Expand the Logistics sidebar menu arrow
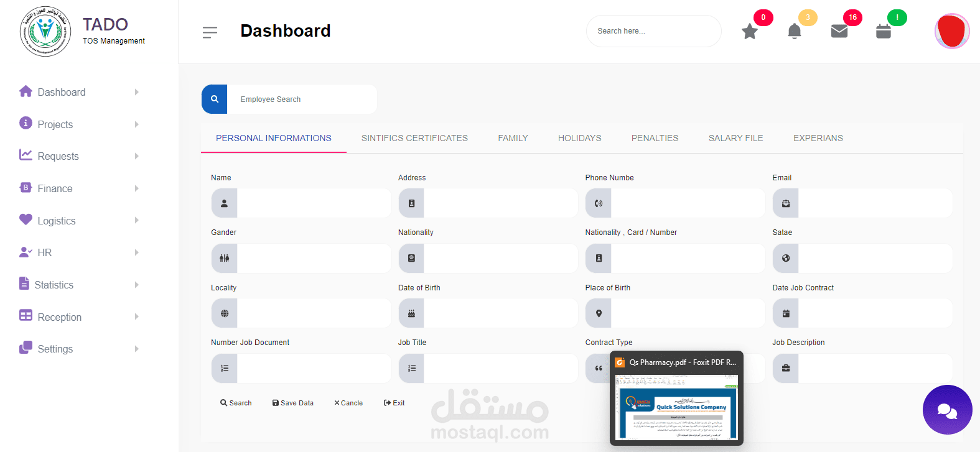The image size is (980, 452). (x=137, y=220)
